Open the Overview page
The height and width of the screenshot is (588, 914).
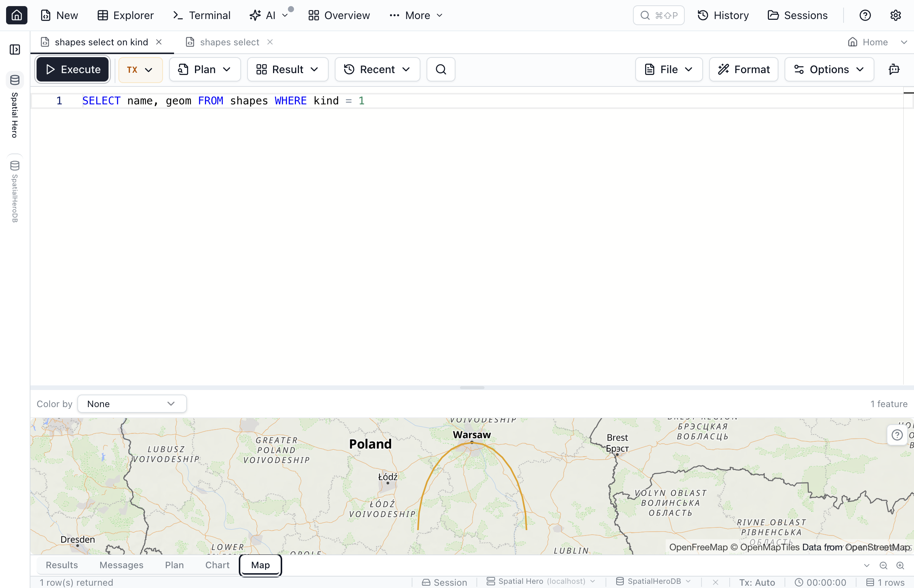coord(339,15)
